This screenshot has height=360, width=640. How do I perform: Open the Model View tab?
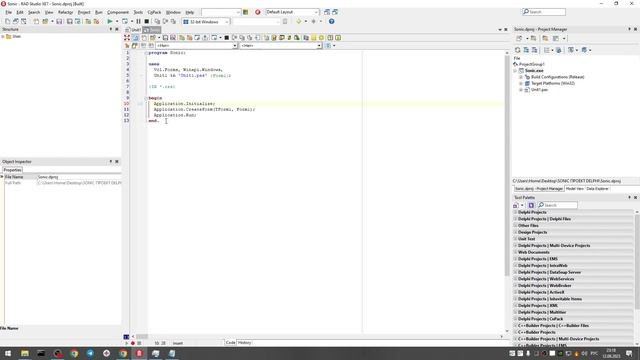[575, 189]
